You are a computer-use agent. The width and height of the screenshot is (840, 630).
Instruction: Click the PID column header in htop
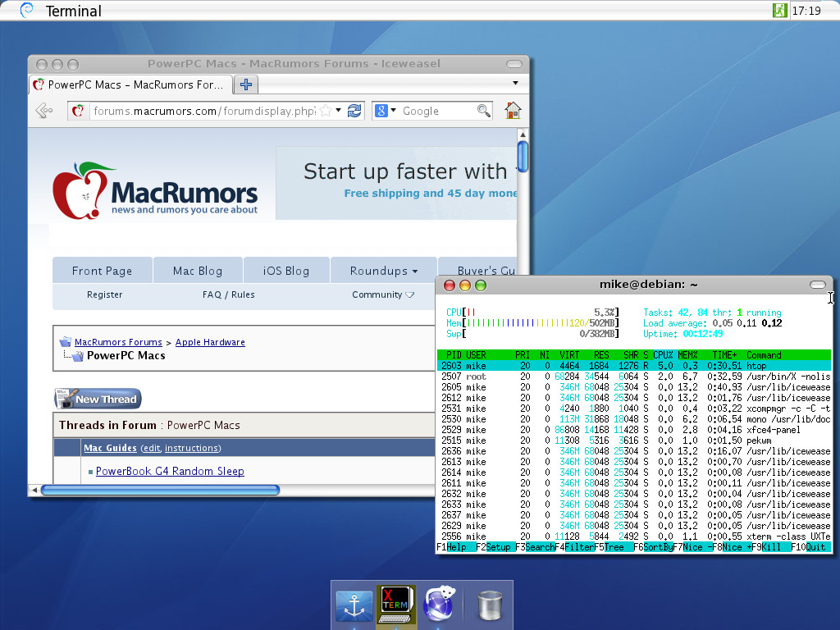(454, 355)
